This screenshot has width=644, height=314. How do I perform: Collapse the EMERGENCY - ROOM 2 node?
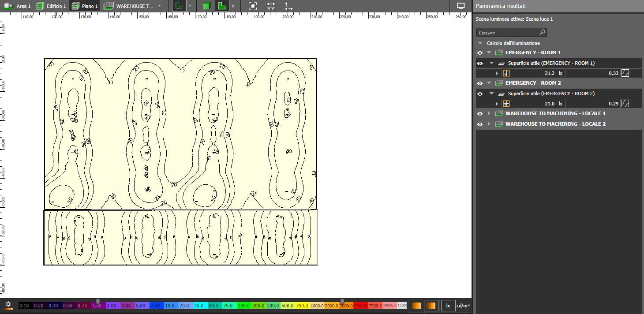(x=489, y=83)
